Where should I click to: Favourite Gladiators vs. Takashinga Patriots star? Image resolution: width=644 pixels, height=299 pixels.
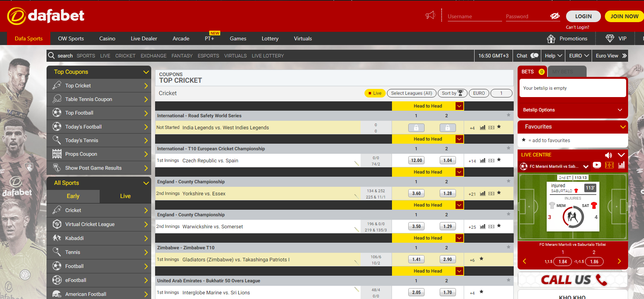(x=482, y=259)
